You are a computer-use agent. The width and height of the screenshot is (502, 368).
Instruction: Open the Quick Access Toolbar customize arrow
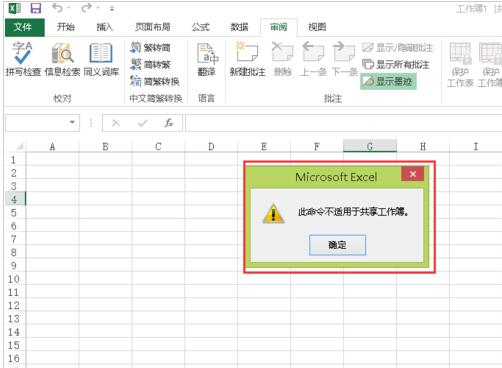[x=112, y=9]
